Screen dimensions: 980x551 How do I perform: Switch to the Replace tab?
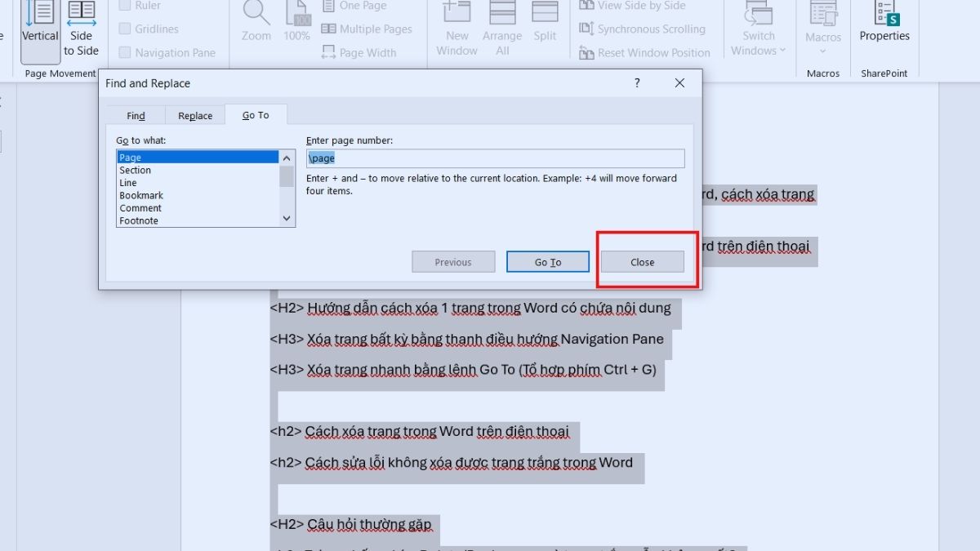click(195, 116)
